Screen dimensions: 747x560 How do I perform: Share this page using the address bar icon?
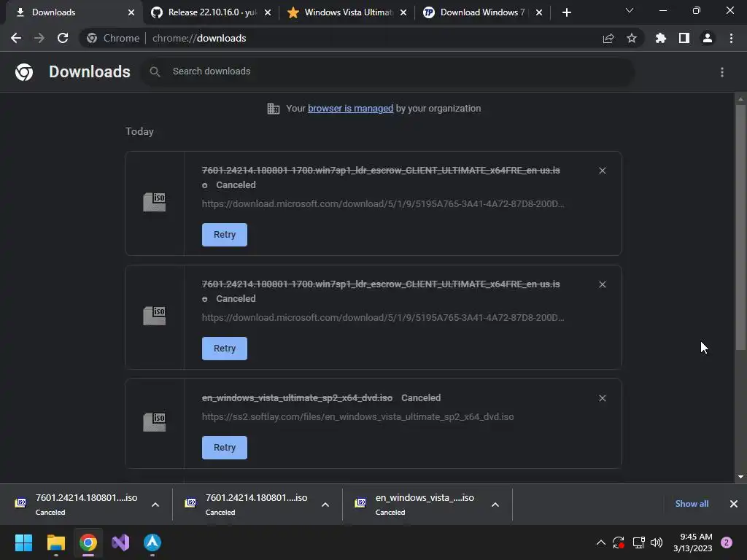click(x=608, y=38)
